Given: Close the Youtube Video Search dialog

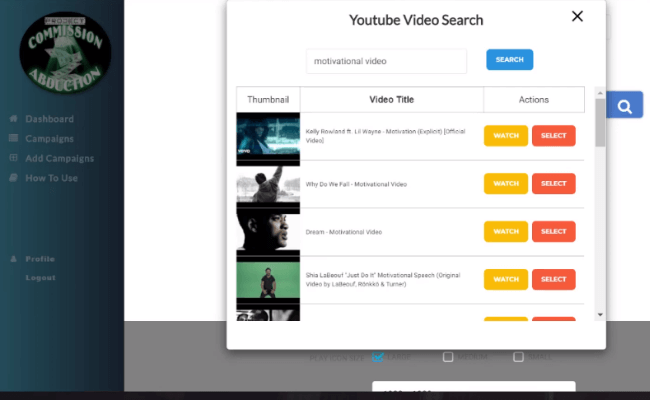Looking at the screenshot, I should (577, 17).
